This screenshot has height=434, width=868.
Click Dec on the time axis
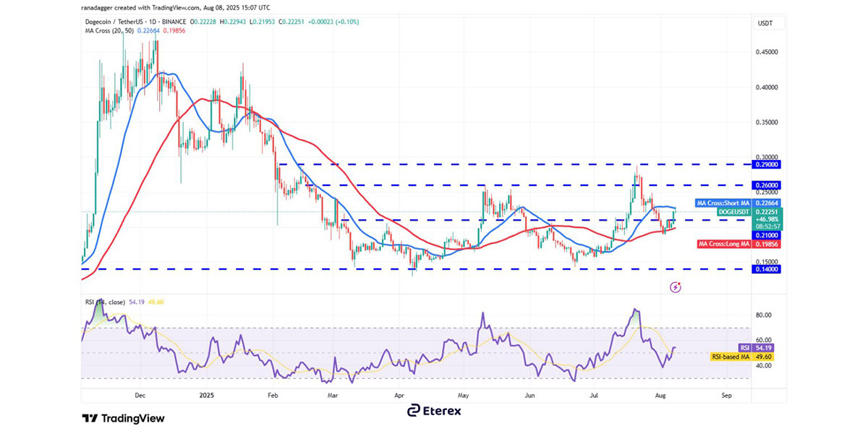141,396
